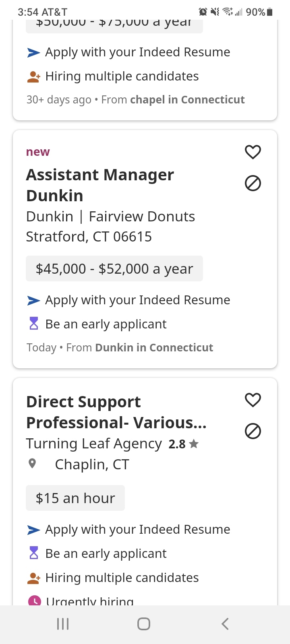The height and width of the screenshot is (644, 290).
Task: Tap the 'From chapel in Connecticut' source text
Action: [x=173, y=100]
